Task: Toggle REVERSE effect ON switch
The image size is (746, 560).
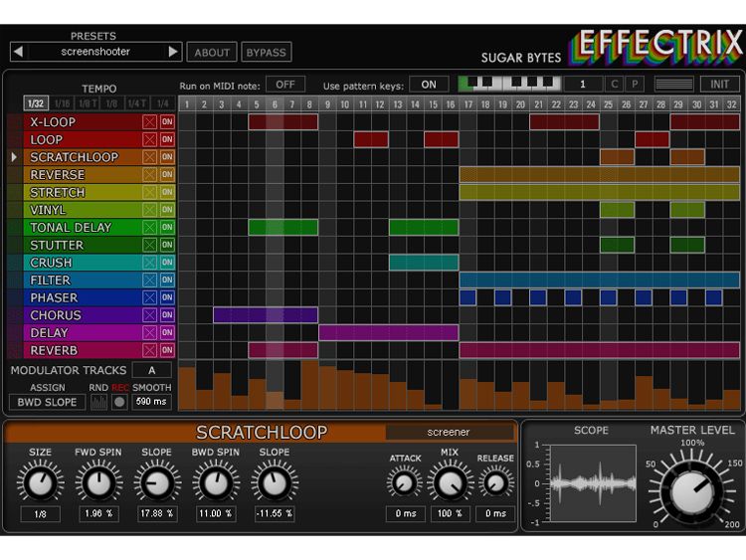Action: tap(167, 175)
